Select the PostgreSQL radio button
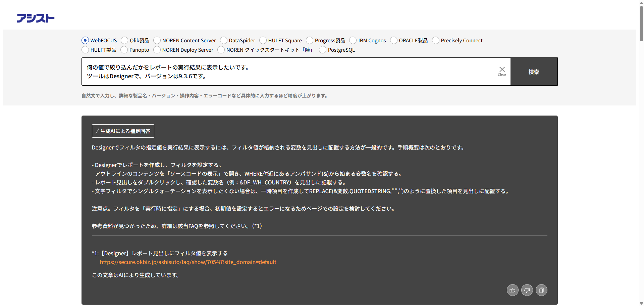 click(x=323, y=50)
